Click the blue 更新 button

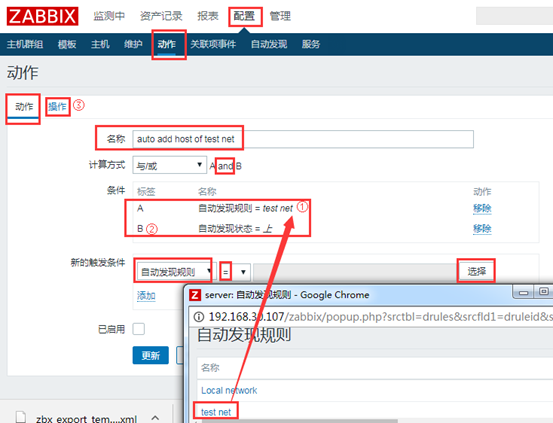[151, 355]
